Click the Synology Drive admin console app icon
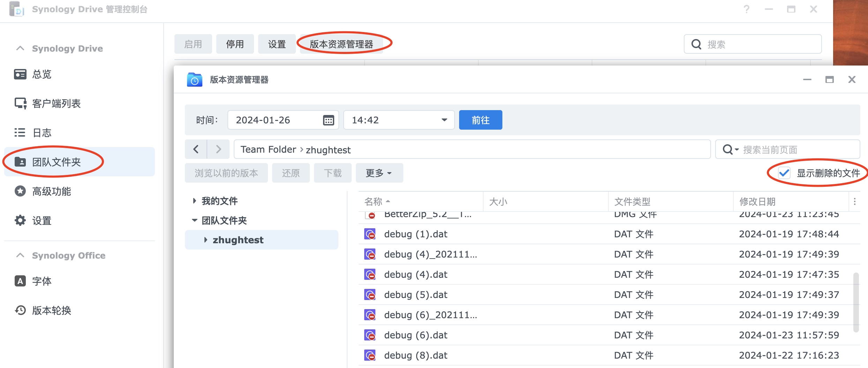Image resolution: width=868 pixels, height=368 pixels. (17, 9)
